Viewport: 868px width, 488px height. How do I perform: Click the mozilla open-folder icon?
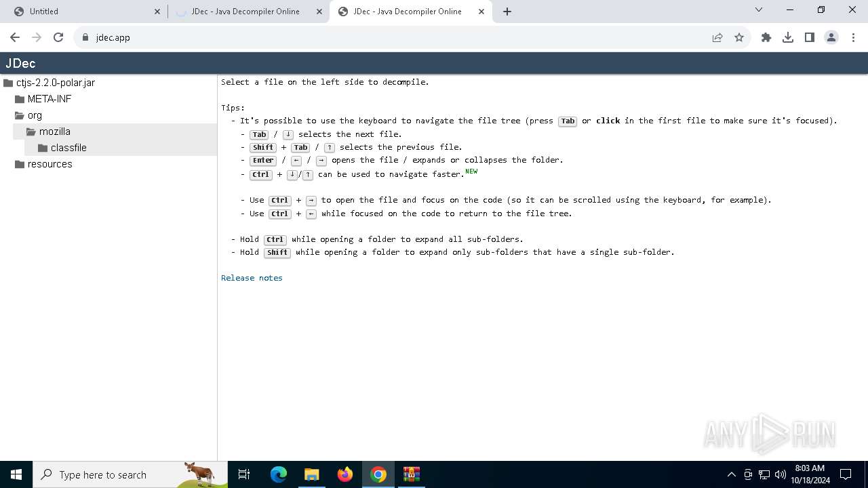tap(31, 131)
